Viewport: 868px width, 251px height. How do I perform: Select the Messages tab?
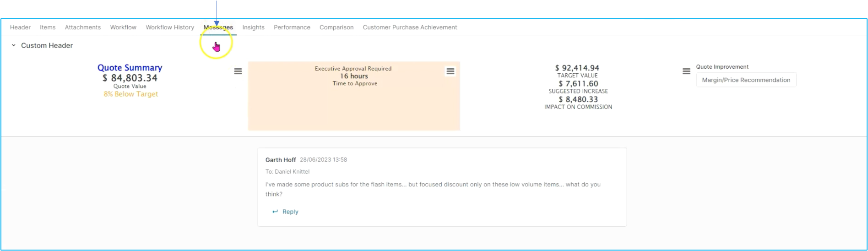[218, 27]
